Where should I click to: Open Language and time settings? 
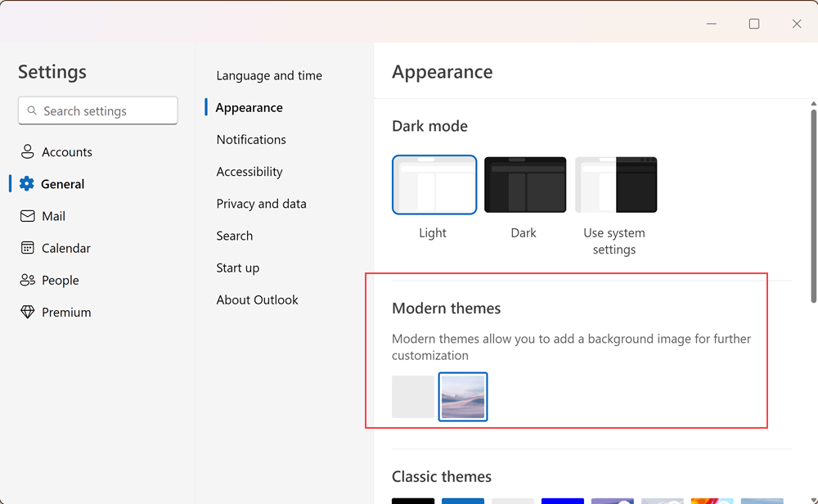[x=269, y=75]
